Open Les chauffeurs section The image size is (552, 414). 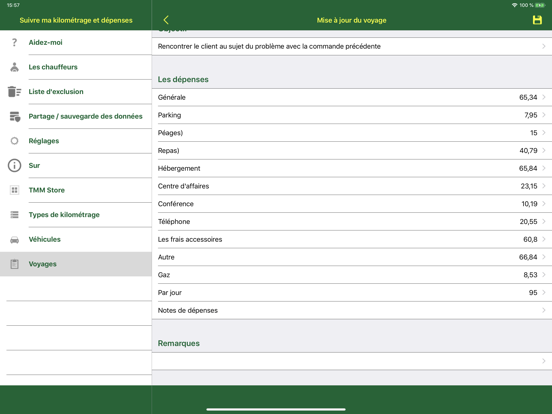[76, 67]
